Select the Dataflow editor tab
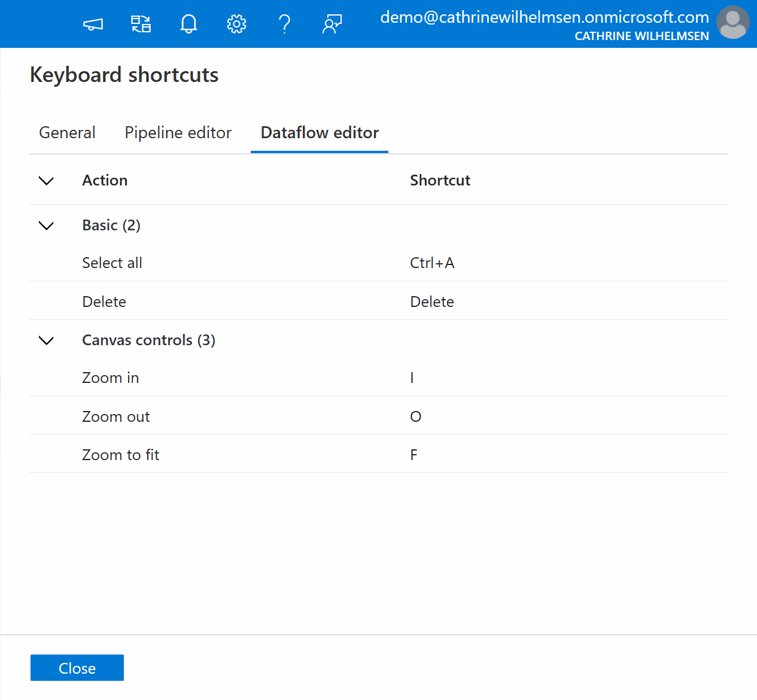Screen dimensions: 757x700 [320, 133]
